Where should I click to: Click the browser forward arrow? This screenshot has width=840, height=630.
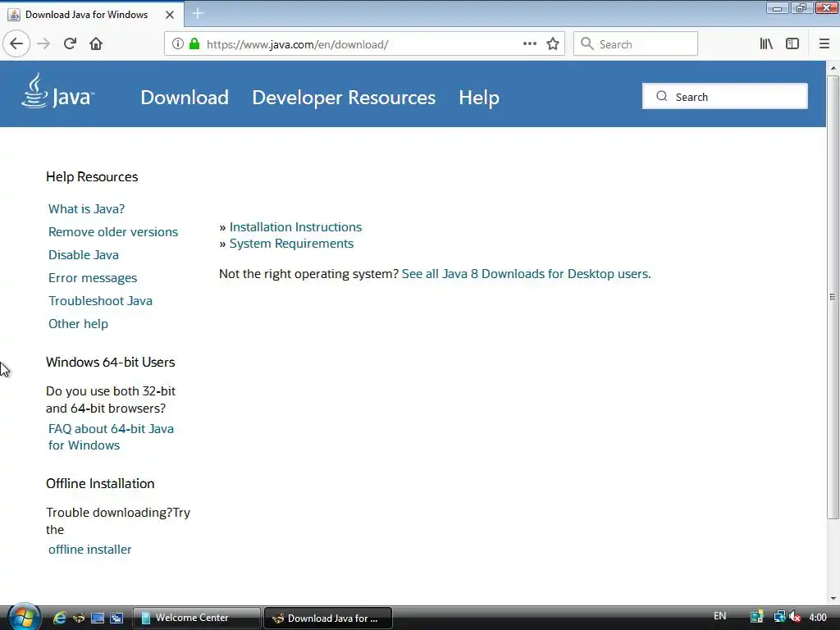coord(43,44)
